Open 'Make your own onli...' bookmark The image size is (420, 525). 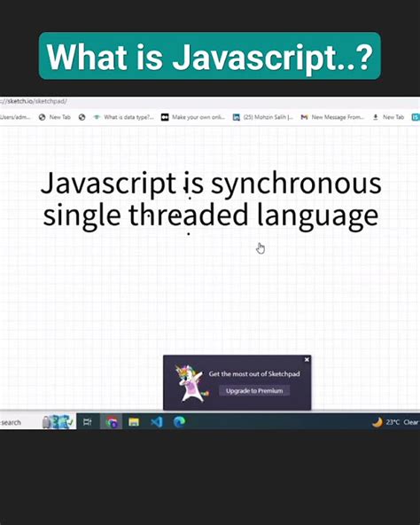click(193, 117)
